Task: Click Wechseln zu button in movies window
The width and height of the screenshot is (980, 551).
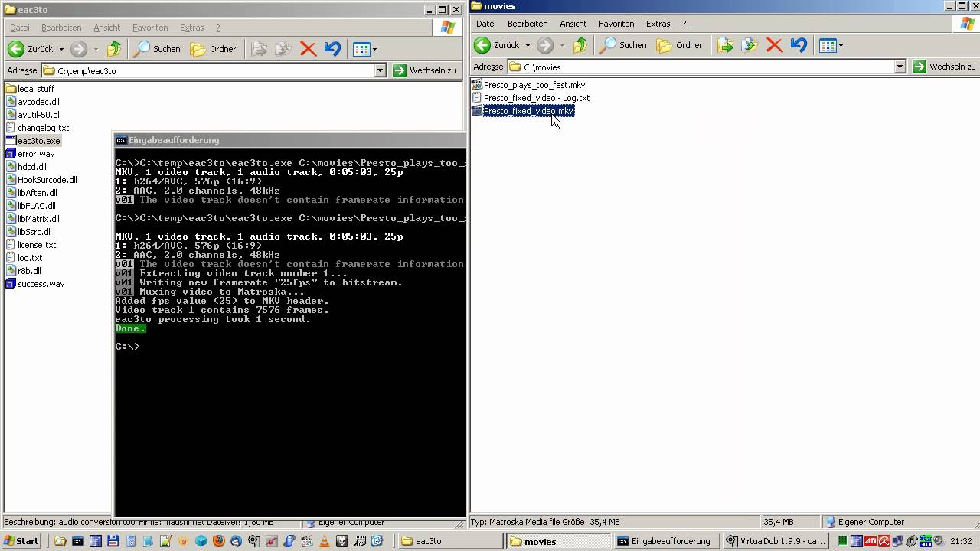Action: pyautogui.click(x=945, y=67)
